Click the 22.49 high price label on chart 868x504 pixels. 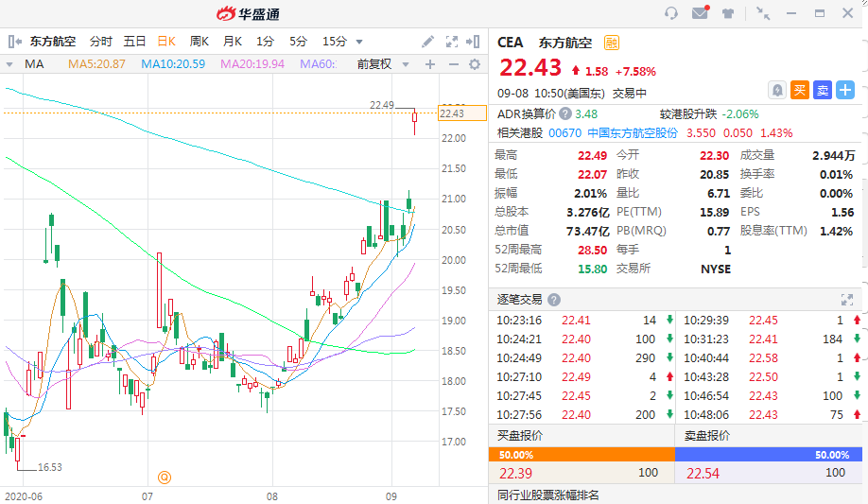point(382,105)
